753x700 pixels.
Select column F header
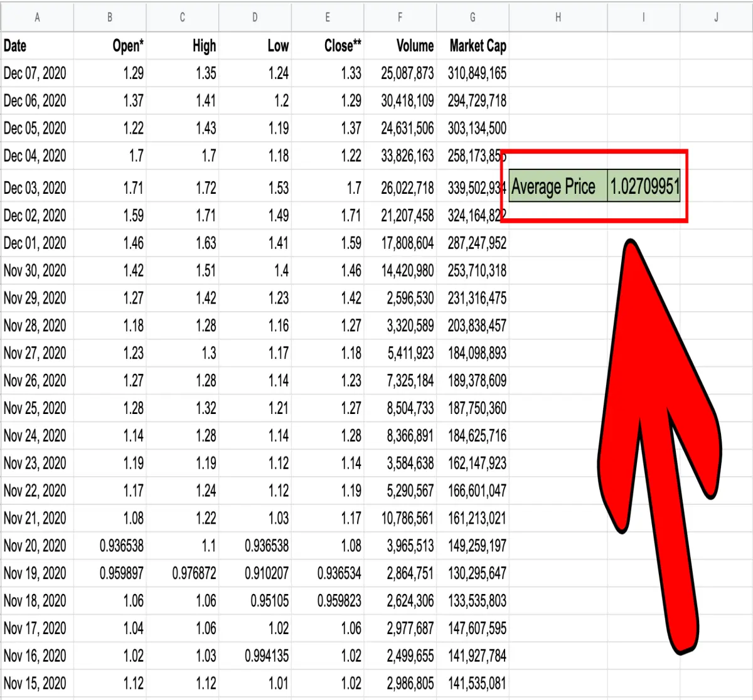click(400, 18)
